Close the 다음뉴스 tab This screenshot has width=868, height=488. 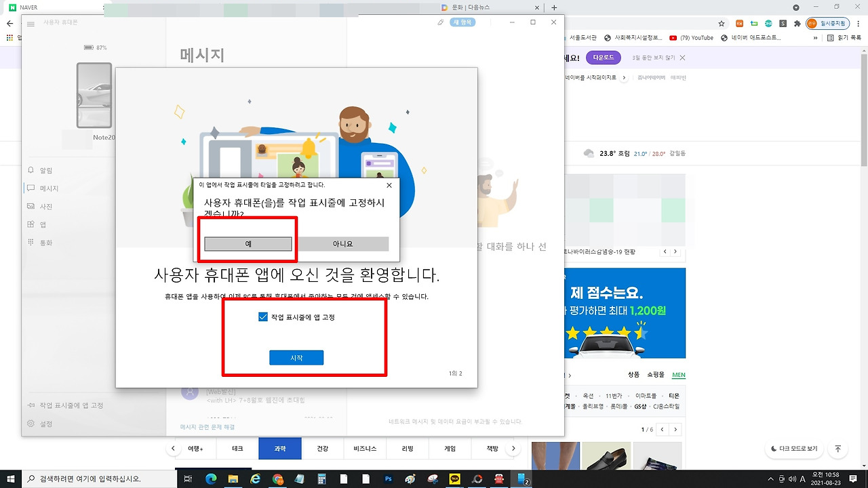pyautogui.click(x=536, y=7)
